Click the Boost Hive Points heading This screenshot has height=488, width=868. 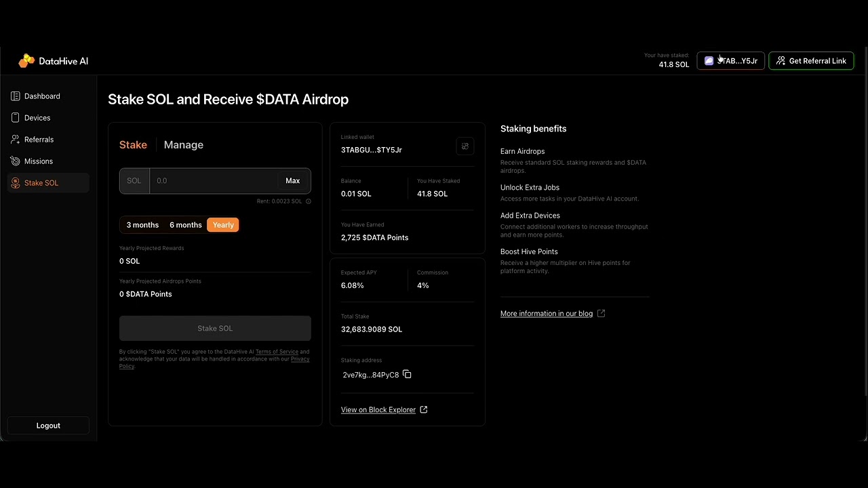[x=529, y=251]
